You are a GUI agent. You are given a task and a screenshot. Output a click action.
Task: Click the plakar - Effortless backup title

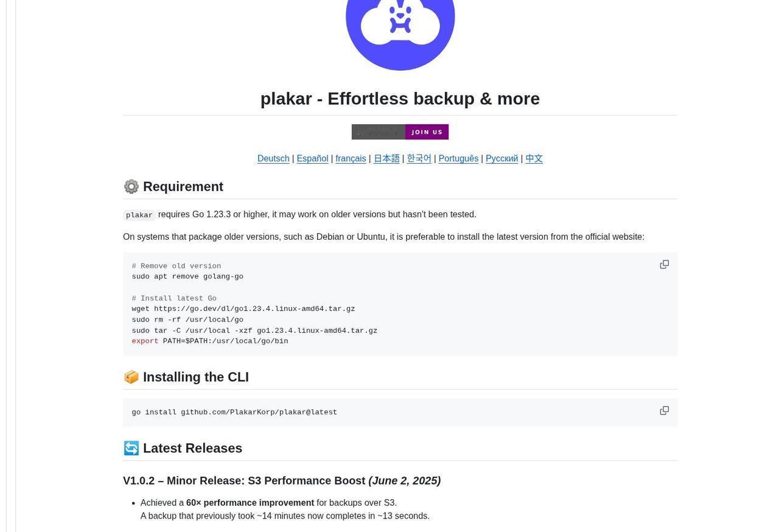tap(400, 99)
